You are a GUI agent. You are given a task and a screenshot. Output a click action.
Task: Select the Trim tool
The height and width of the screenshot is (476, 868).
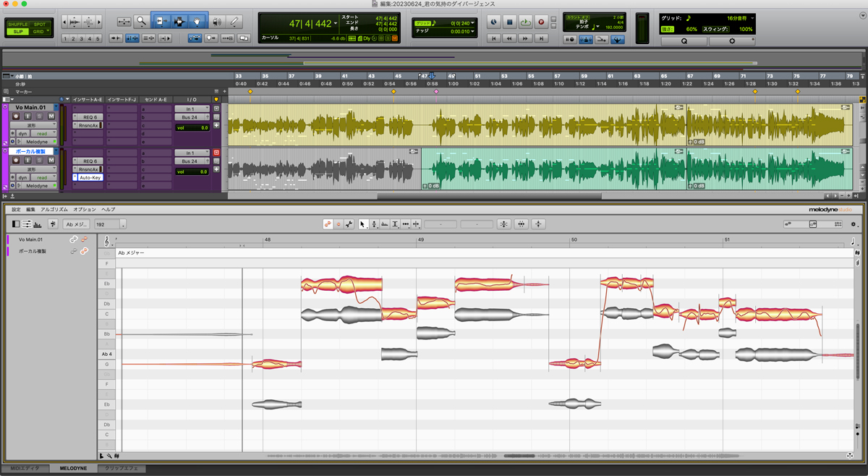(160, 22)
